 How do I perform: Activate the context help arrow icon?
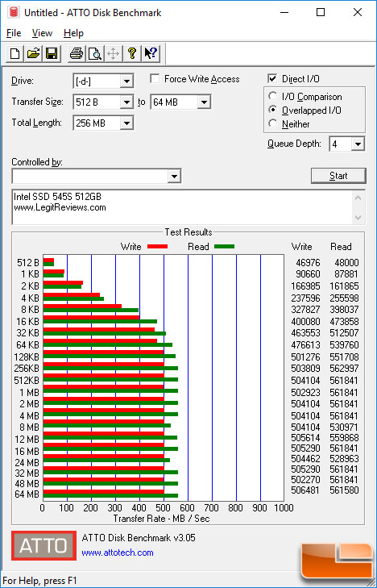coord(151,53)
